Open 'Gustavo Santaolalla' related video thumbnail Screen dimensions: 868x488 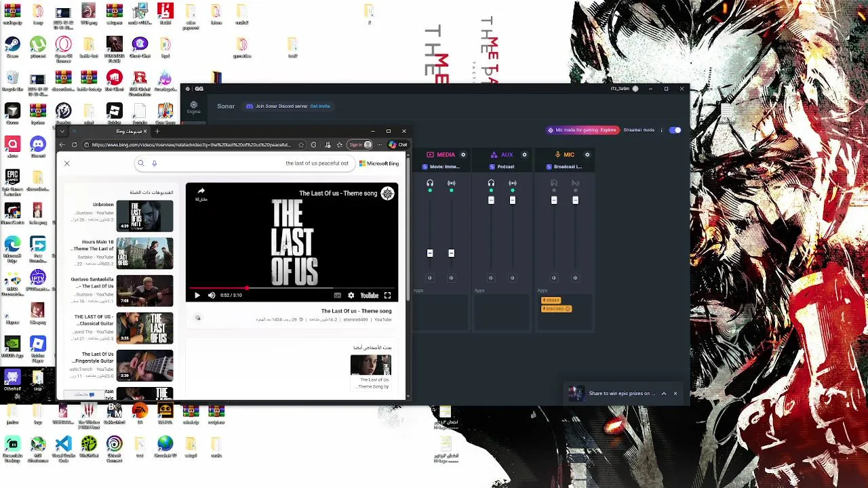tap(144, 290)
